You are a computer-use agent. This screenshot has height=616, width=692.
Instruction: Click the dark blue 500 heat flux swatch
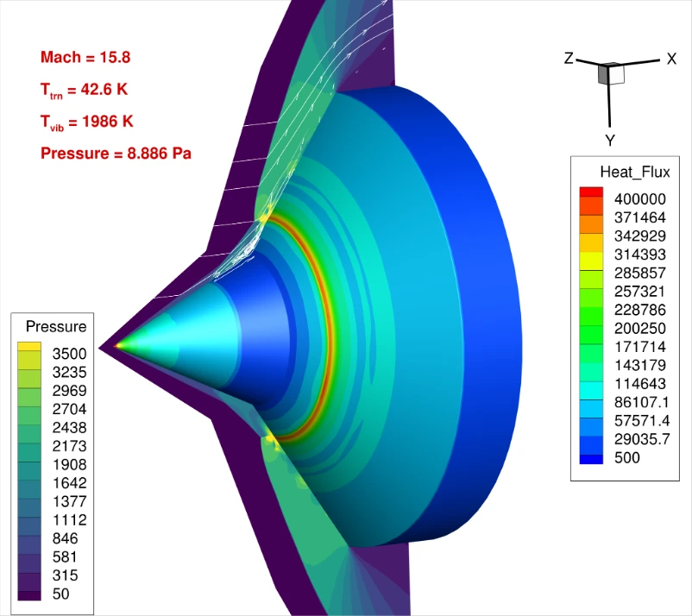[x=591, y=458]
